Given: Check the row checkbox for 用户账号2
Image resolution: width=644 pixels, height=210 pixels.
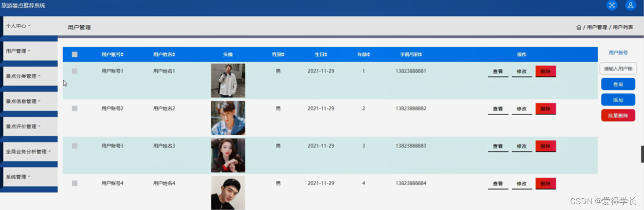Looking at the screenshot, I should click(74, 108).
